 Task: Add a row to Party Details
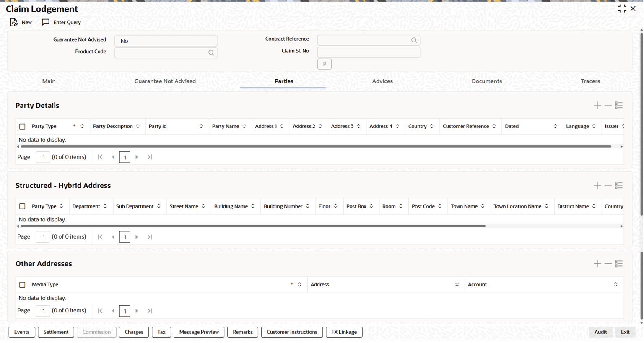[x=597, y=105]
